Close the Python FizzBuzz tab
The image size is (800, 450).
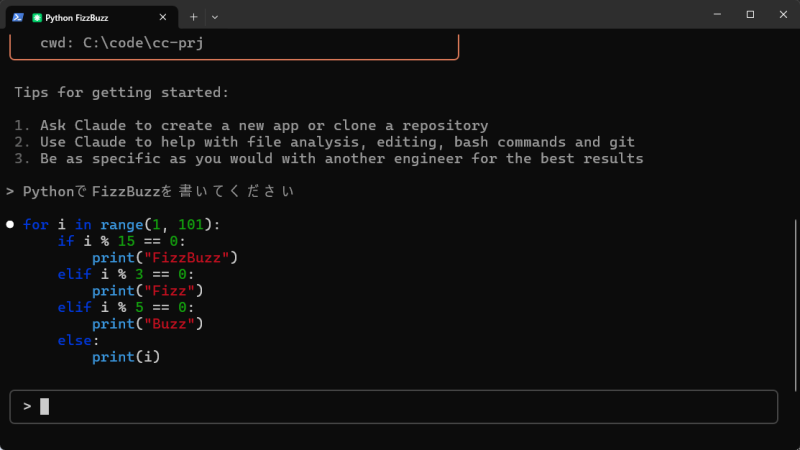(x=163, y=17)
